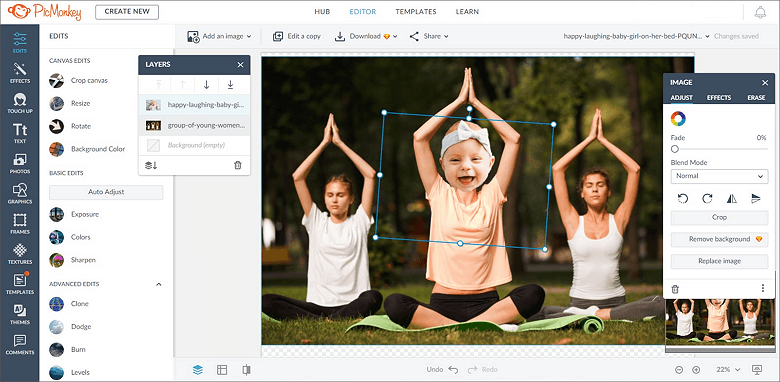The width and height of the screenshot is (780, 382).
Task: Click the Replace image button
Action: tap(719, 261)
